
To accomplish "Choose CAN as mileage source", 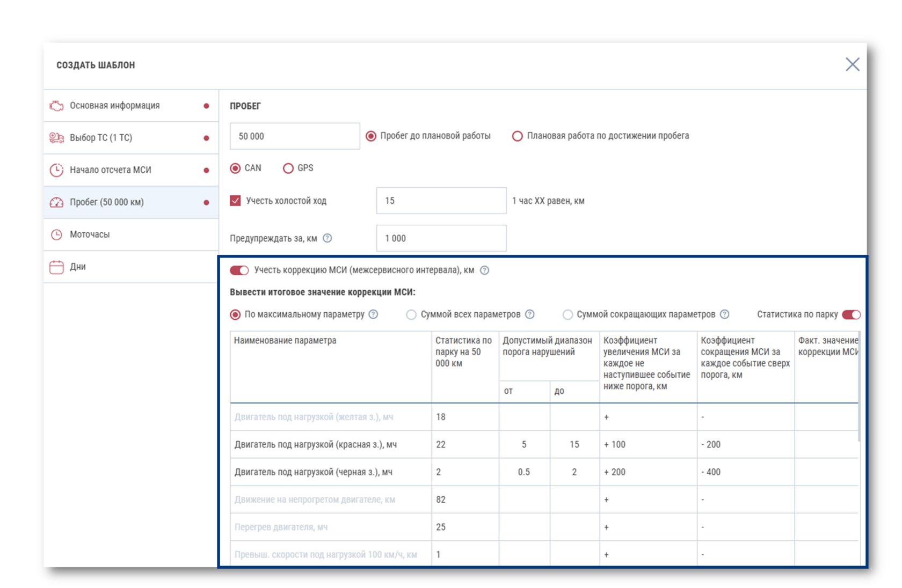I will pyautogui.click(x=235, y=168).
